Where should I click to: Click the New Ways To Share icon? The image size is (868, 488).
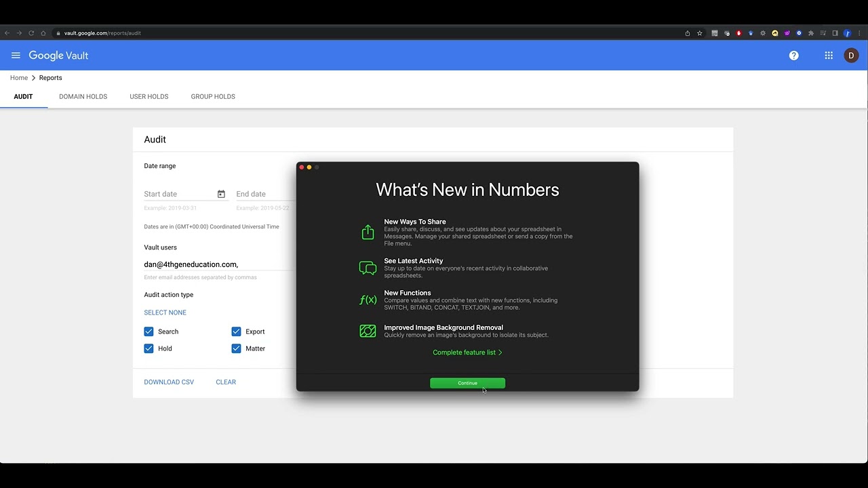tap(368, 232)
